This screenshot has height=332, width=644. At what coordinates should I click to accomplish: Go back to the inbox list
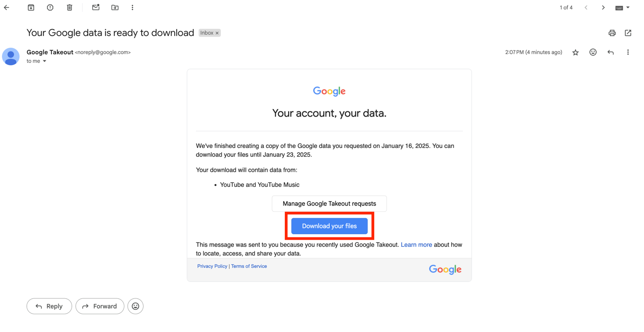(7, 7)
